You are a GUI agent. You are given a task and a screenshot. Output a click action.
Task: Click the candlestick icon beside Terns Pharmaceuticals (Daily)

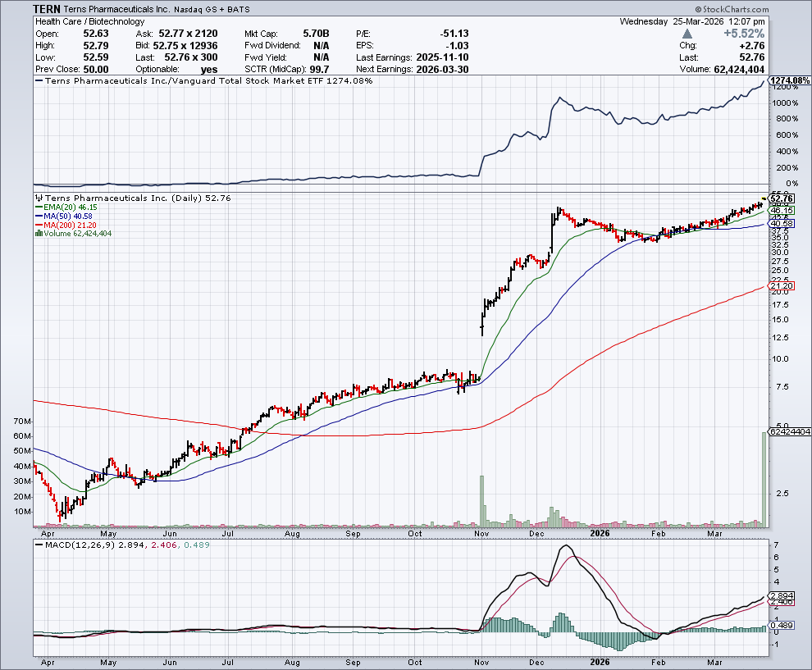click(37, 198)
